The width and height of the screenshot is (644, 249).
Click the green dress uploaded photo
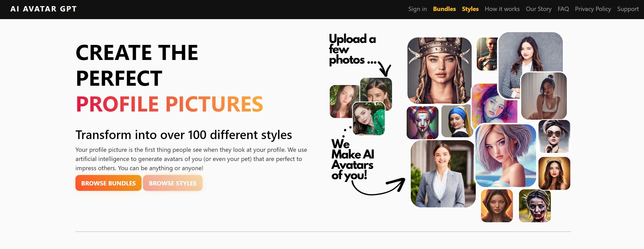(369, 119)
